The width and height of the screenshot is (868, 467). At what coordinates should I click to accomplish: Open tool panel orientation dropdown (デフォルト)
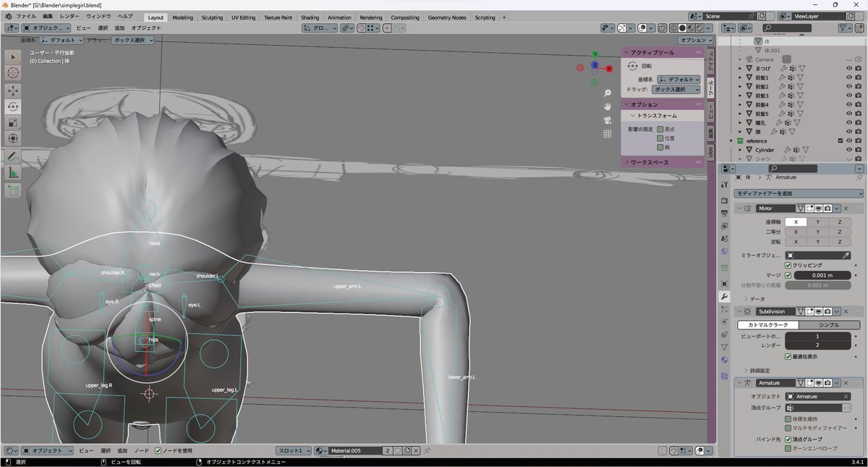[678, 80]
